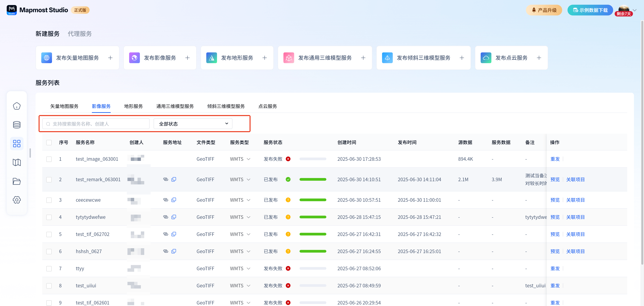Click red failed status icon for ttyy

pyautogui.click(x=288, y=268)
